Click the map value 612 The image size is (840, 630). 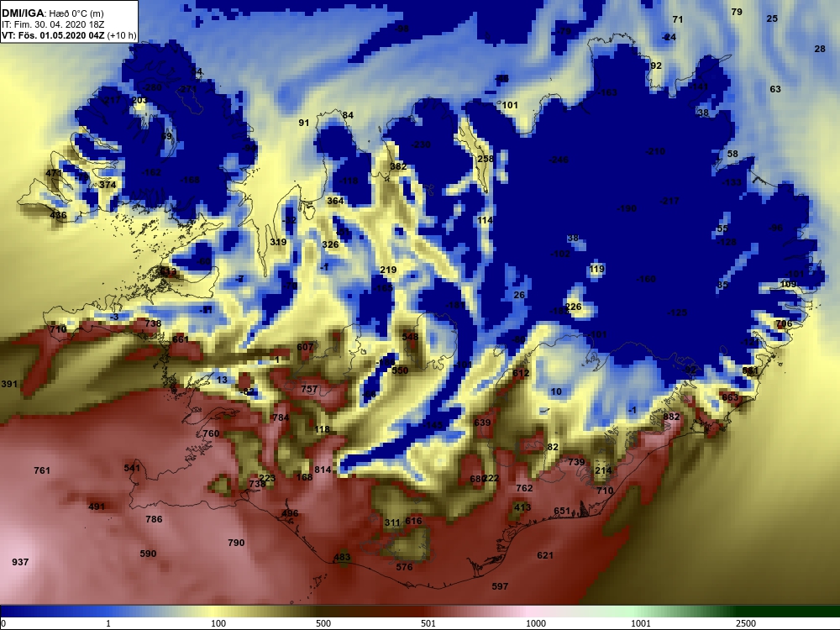coord(521,373)
